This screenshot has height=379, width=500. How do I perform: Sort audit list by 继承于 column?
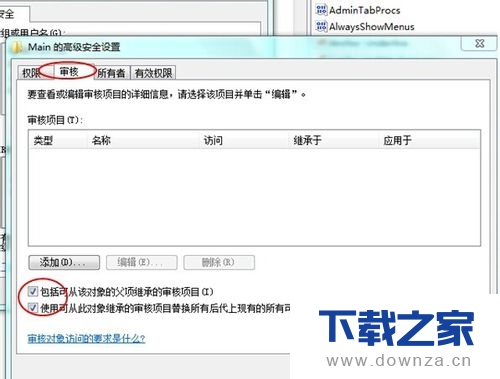334,140
